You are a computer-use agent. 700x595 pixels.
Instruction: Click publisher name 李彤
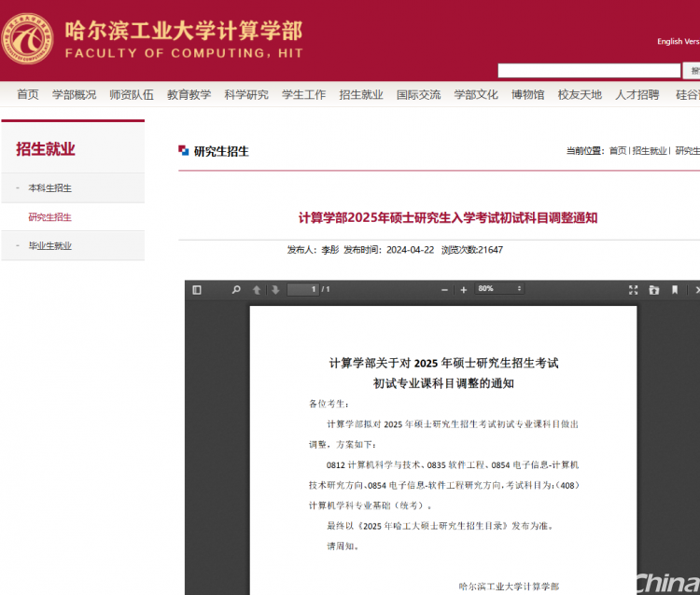[330, 250]
